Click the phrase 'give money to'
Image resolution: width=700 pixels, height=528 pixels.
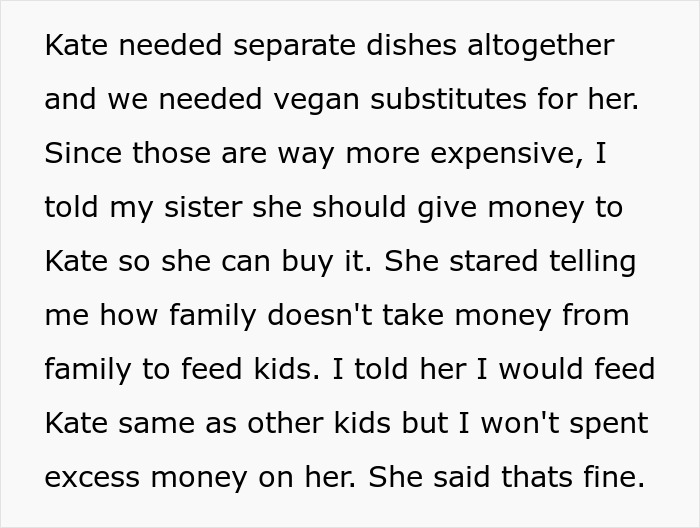(x=527, y=208)
